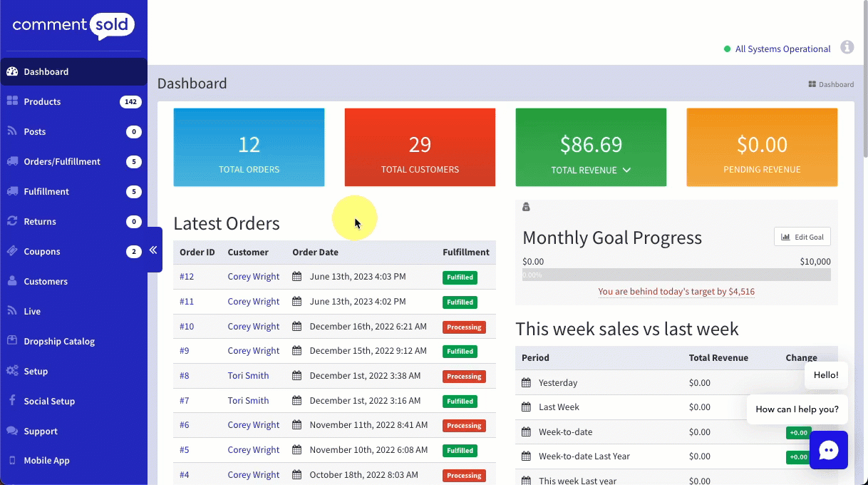Click the Coupons tag icon
This screenshot has width=868, height=485.
(12, 251)
